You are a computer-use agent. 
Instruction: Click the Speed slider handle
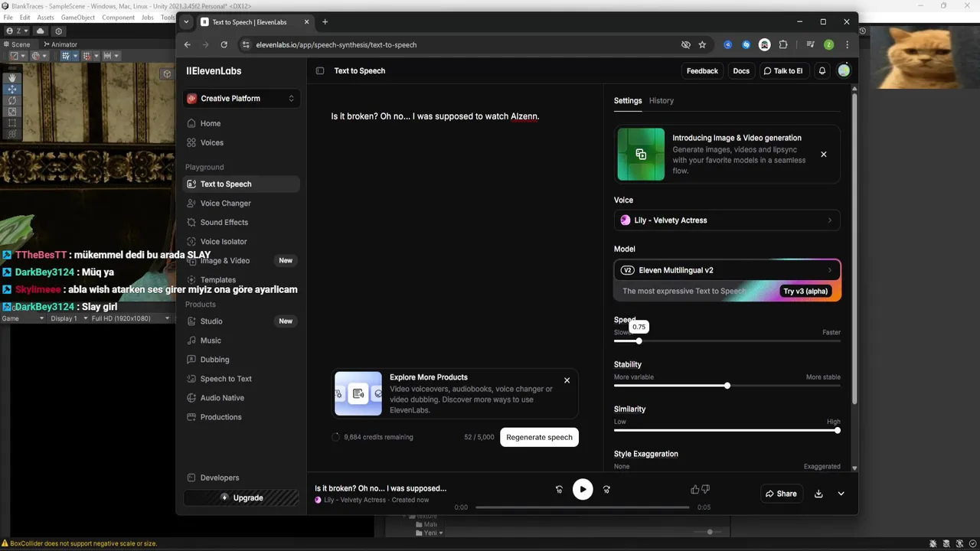click(639, 341)
